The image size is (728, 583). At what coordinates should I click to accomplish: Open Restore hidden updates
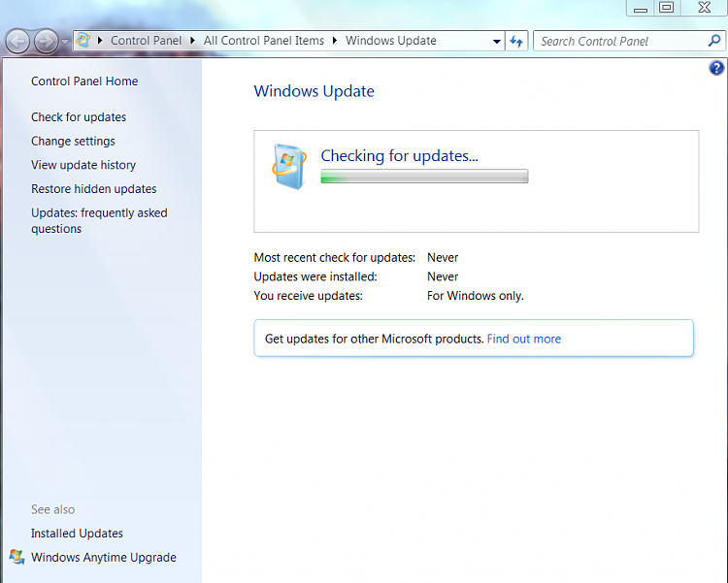(94, 189)
